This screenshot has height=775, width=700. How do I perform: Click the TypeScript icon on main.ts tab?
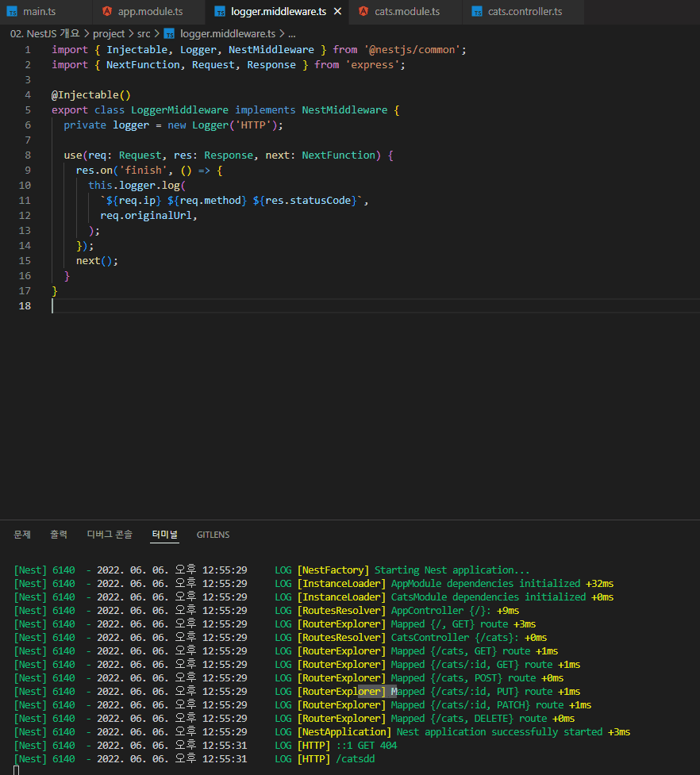point(12,12)
